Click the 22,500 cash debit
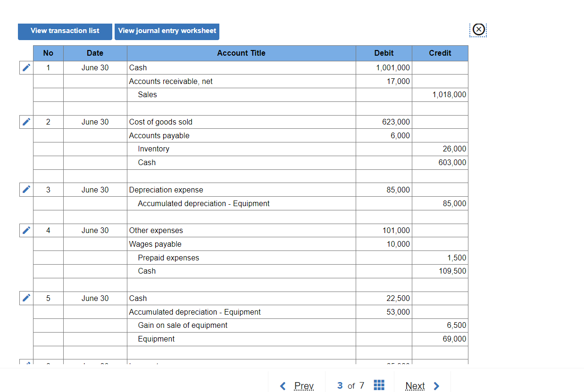The width and height of the screenshot is (584, 392). [x=398, y=299]
